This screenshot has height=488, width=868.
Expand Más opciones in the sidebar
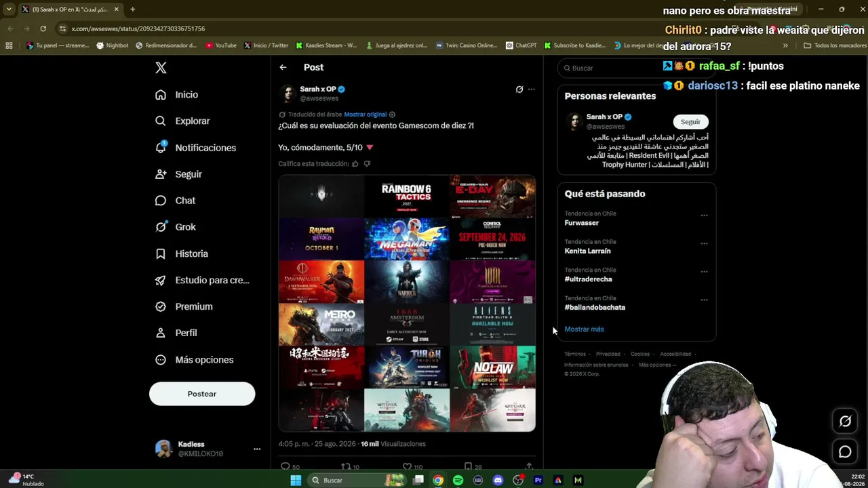pos(194,360)
